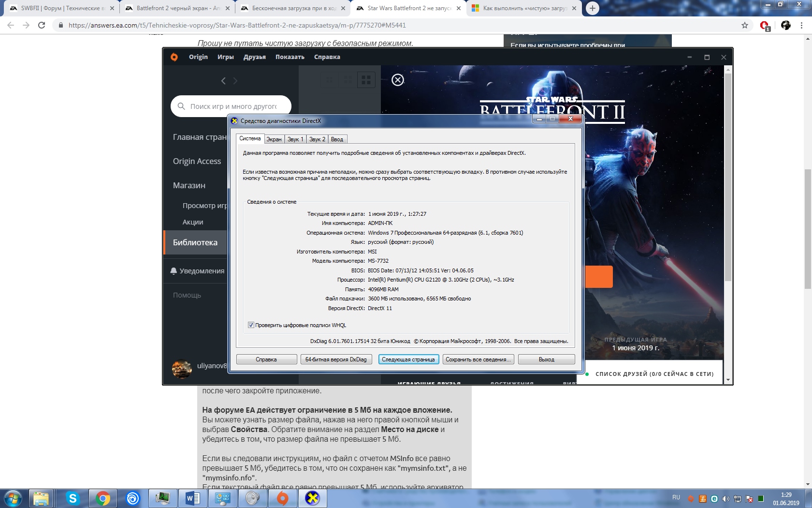The height and width of the screenshot is (508, 812).
Task: Switch to the Бесконечная загрузка Chrome tab
Action: click(293, 8)
